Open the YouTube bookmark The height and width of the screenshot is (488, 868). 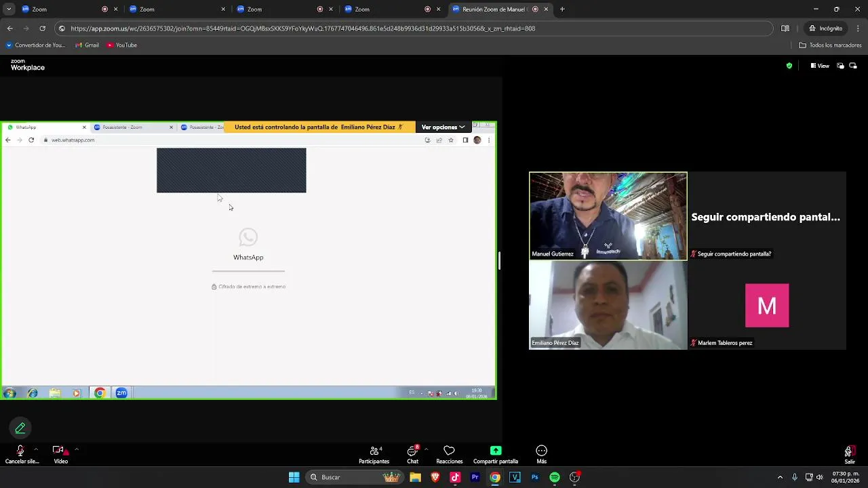tap(122, 45)
